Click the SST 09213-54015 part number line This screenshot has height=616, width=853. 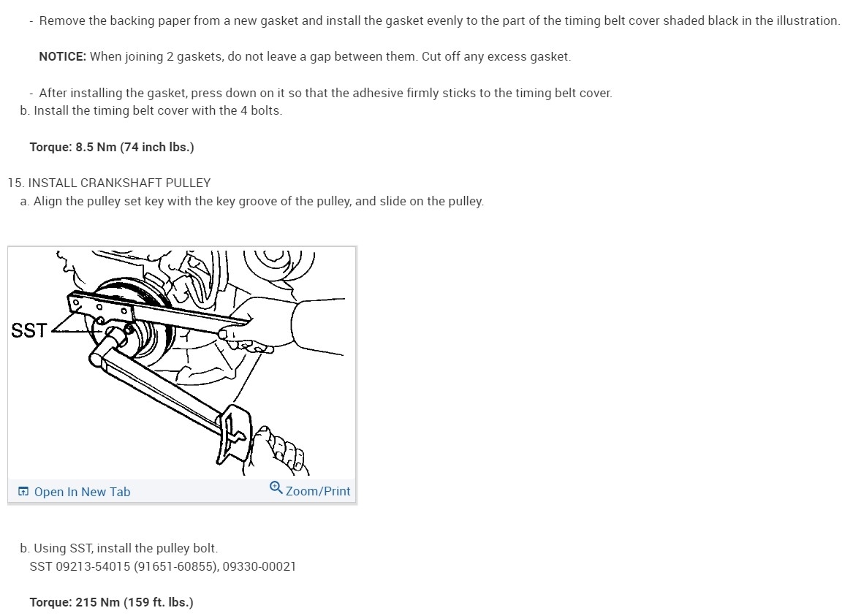[x=163, y=566]
